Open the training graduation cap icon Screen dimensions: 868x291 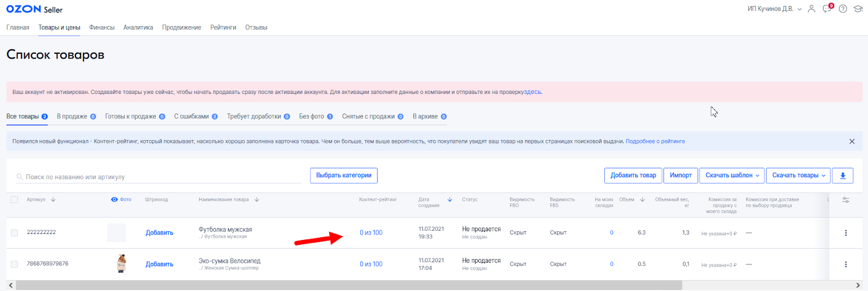click(x=858, y=9)
